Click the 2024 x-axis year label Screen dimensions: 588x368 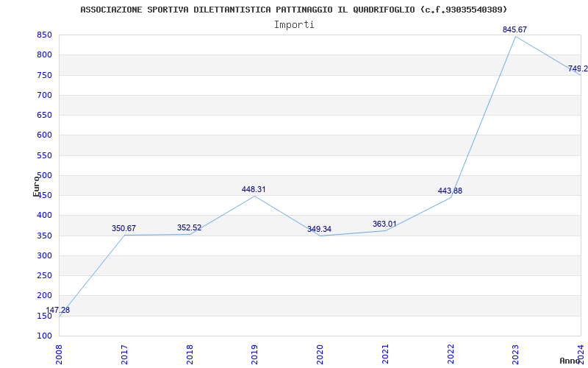click(x=581, y=354)
